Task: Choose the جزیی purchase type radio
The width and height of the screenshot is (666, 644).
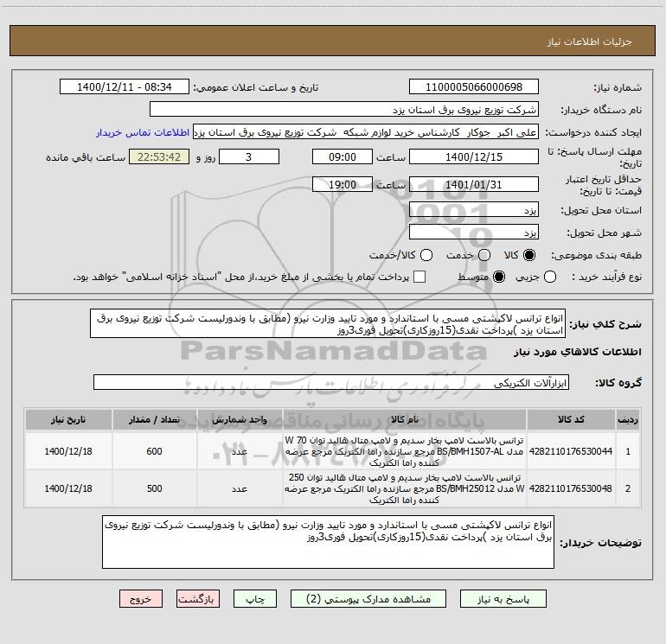Action: point(550,277)
